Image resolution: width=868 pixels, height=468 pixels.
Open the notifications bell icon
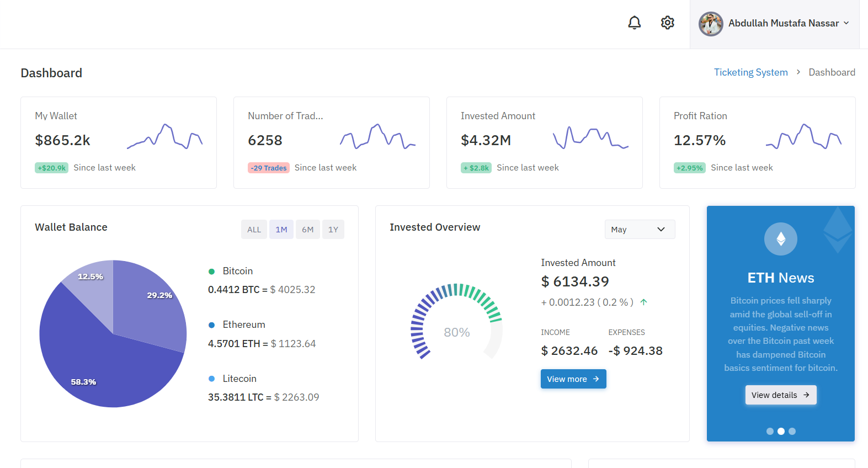tap(635, 23)
